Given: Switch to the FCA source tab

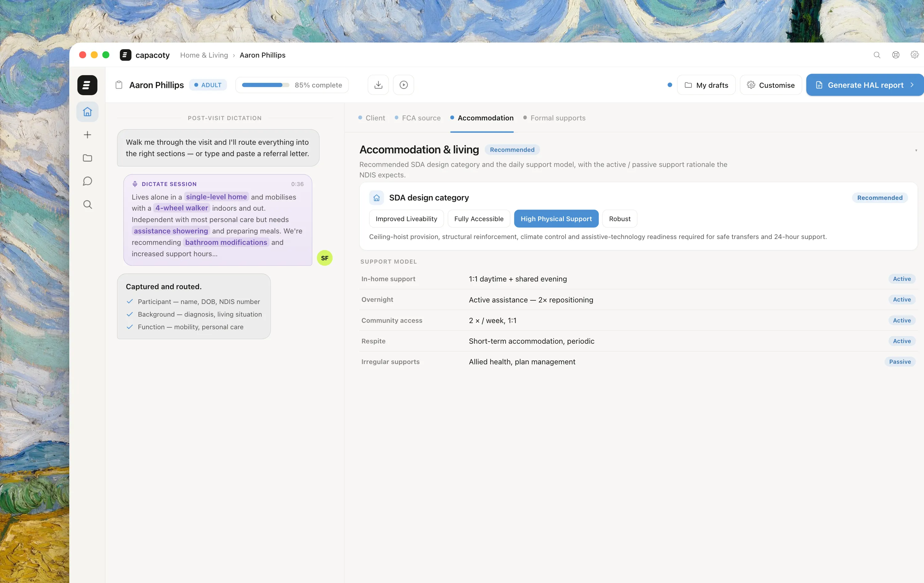Looking at the screenshot, I should 417,118.
